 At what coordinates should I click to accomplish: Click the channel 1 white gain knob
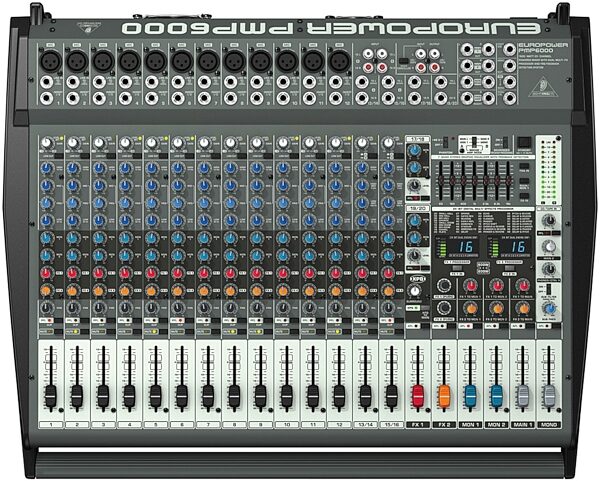[x=46, y=143]
